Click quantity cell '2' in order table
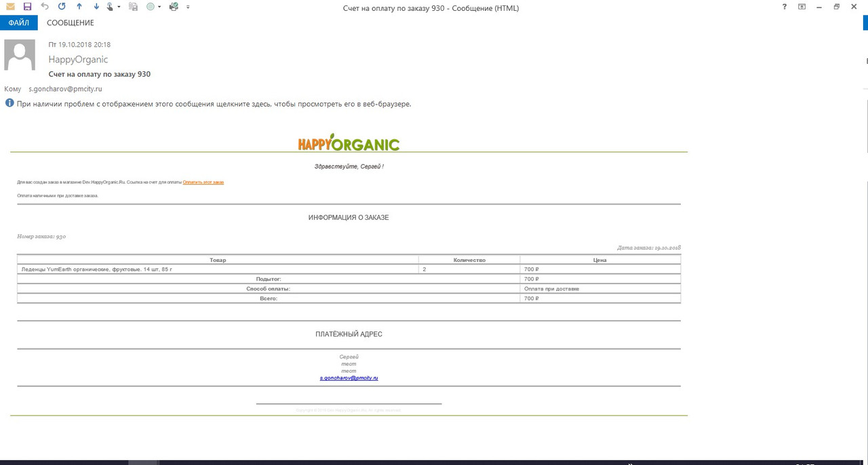This screenshot has height=465, width=868. coord(469,269)
